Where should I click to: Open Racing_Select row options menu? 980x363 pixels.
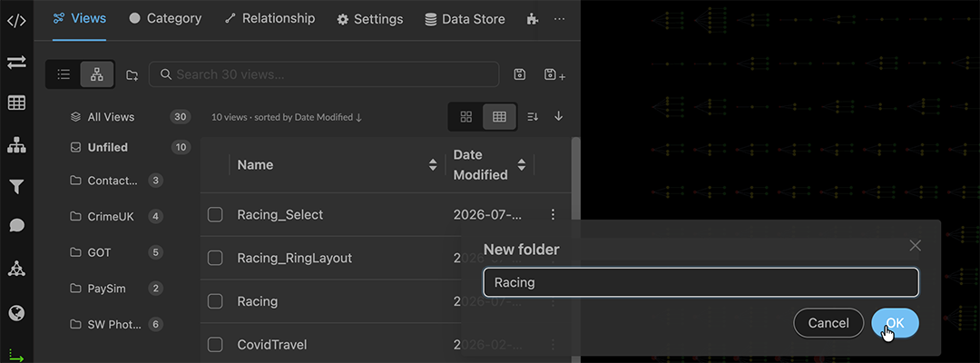pos(553,215)
